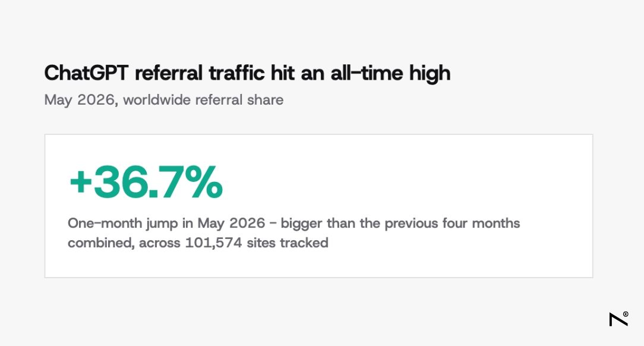644x346 pixels.
Task: Click the green plus sign before 36.7
Action: pyautogui.click(x=81, y=181)
